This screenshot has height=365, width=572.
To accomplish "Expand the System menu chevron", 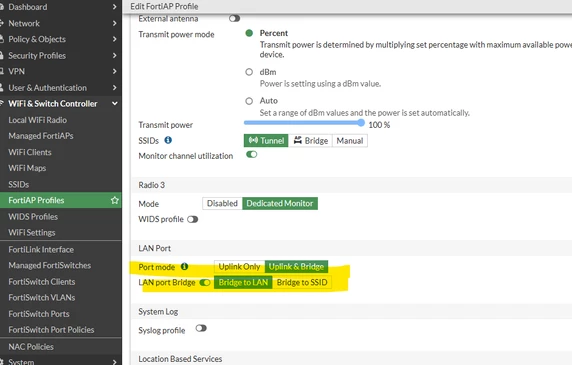I will [x=115, y=362].
